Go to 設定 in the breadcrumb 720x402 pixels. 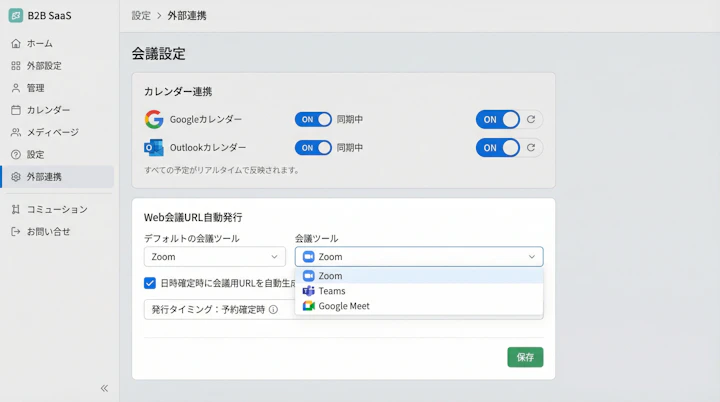tap(141, 15)
